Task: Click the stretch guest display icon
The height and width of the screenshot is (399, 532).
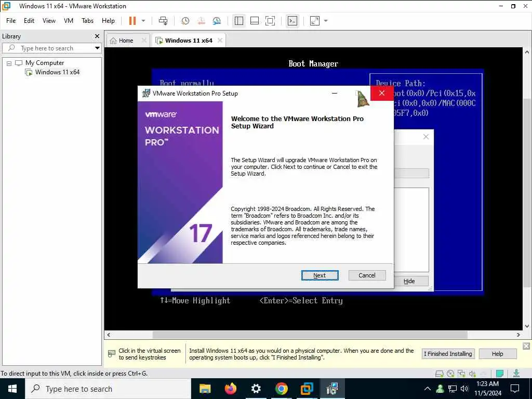Action: click(314, 21)
